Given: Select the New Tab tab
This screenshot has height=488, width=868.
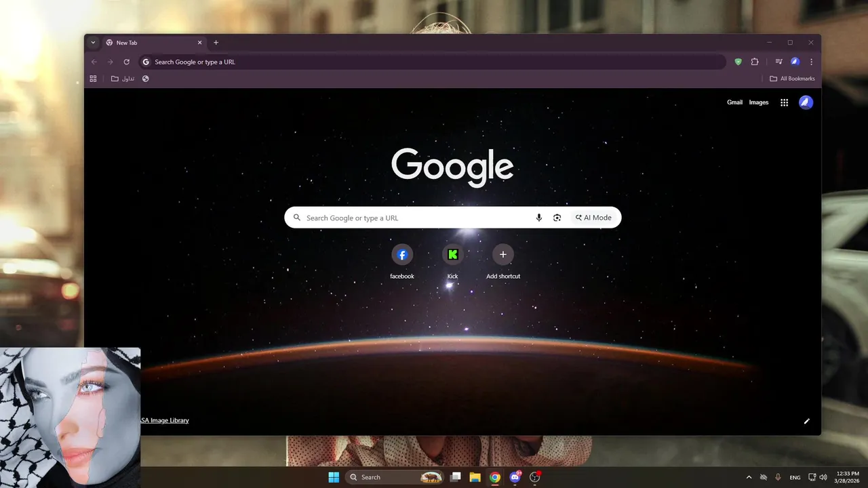Looking at the screenshot, I should 154,43.
